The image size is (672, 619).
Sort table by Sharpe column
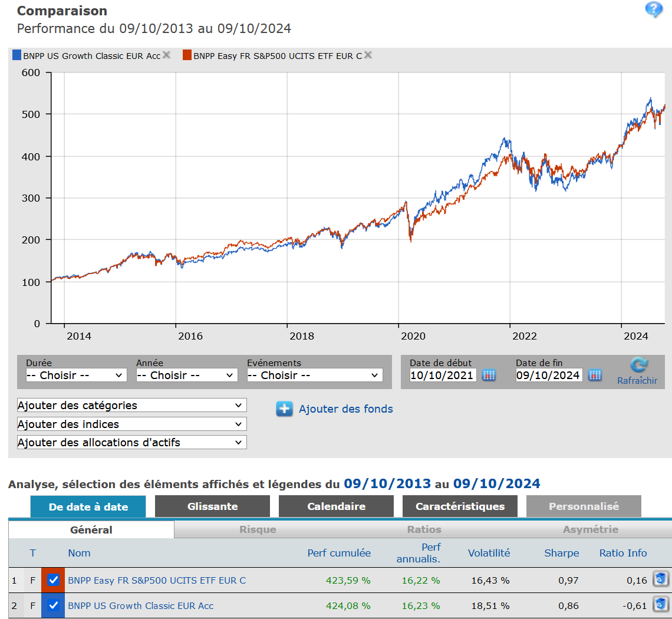point(561,553)
